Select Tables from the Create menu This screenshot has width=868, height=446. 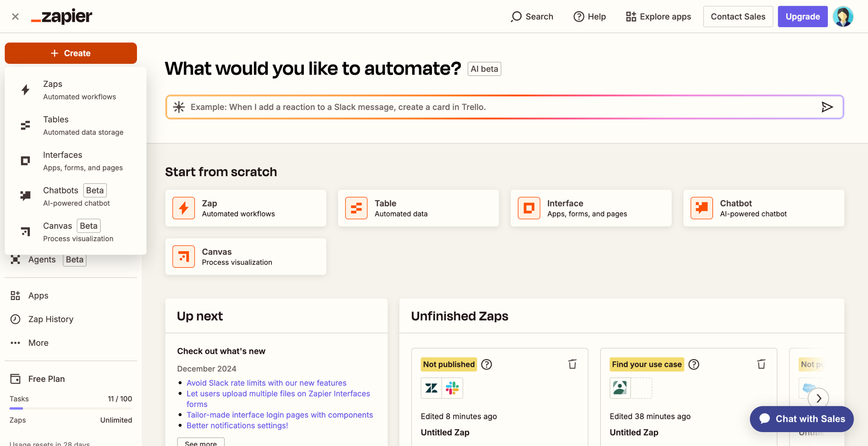coord(56,125)
